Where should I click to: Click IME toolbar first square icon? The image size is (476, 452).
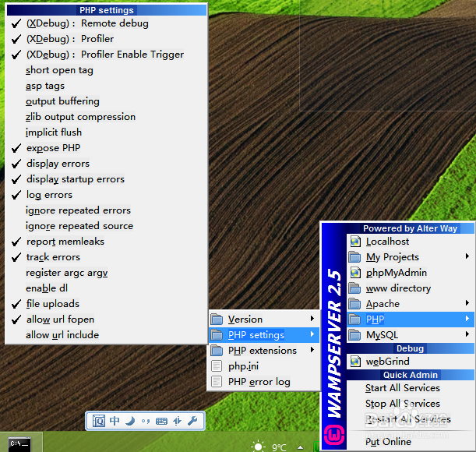tap(99, 421)
